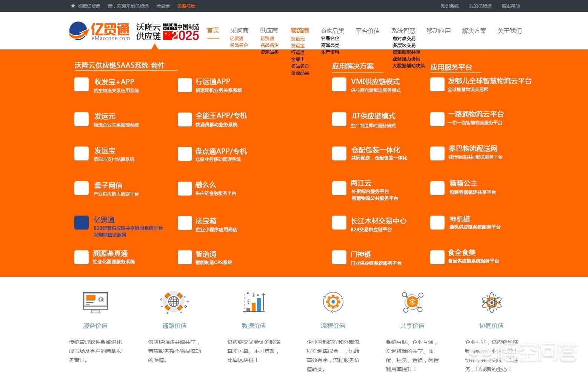Click the 门神链 icon box
Viewport: 588px width, 373px height.
(x=339, y=257)
